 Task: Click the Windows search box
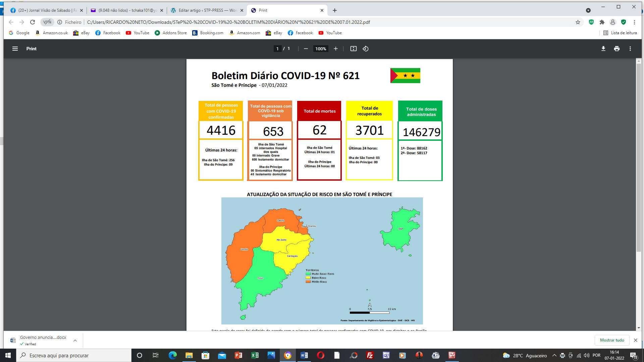74,355
